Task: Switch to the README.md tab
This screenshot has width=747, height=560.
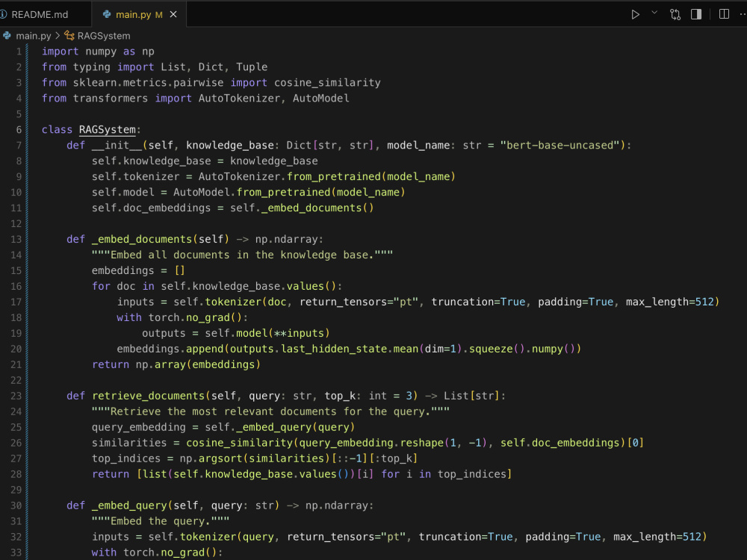Action: pos(40,15)
